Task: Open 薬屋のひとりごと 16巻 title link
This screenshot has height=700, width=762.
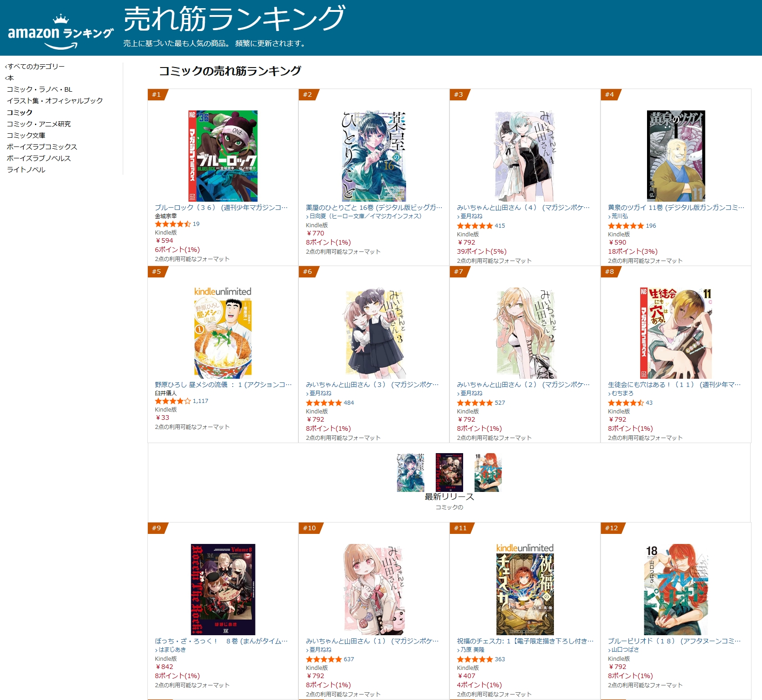Action: coord(374,208)
